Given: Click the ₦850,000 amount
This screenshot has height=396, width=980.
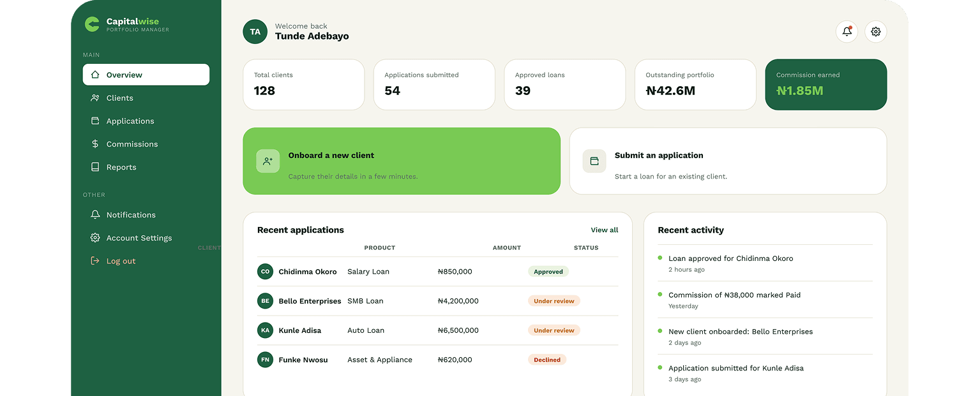Looking at the screenshot, I should (x=455, y=272).
